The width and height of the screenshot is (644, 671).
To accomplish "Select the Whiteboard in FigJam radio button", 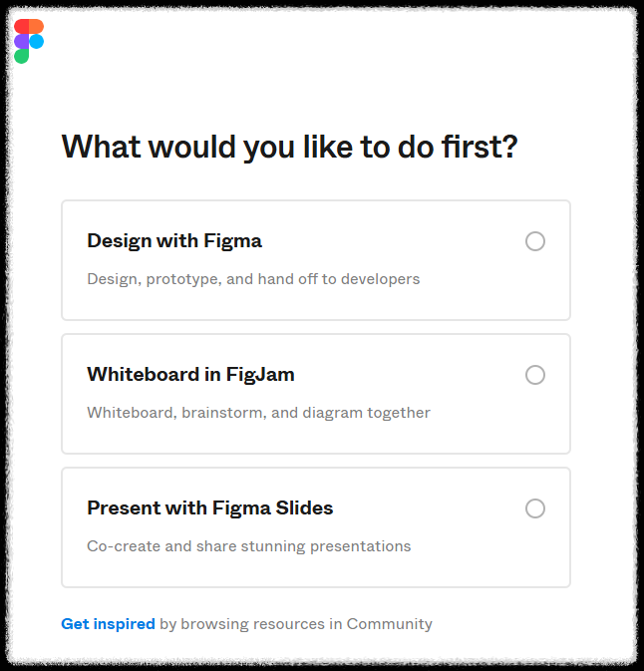I will pos(535,375).
